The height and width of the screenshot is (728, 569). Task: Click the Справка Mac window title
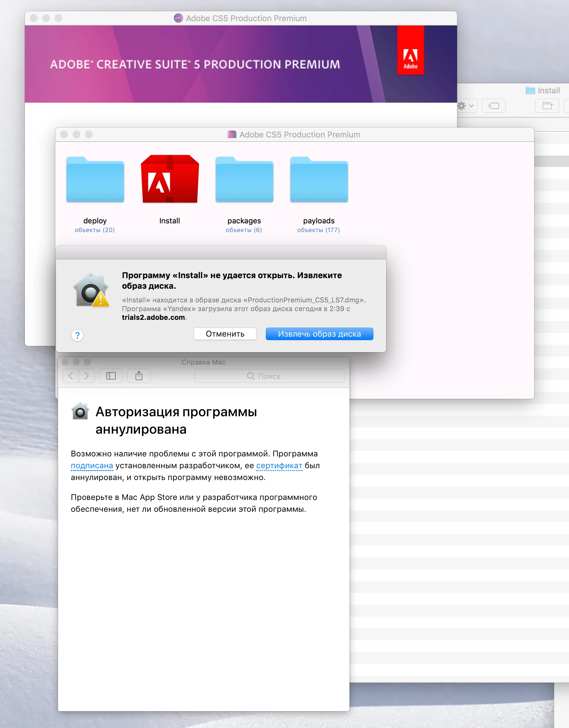pyautogui.click(x=204, y=362)
